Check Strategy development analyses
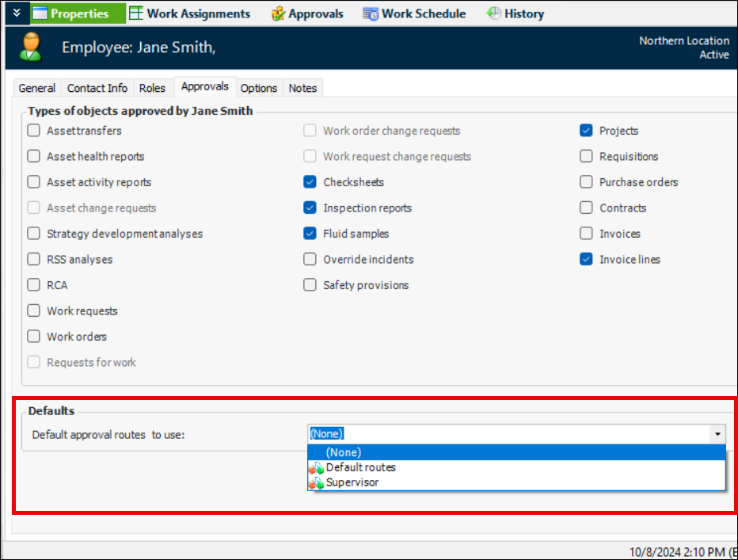The width and height of the screenshot is (738, 560). (x=33, y=234)
